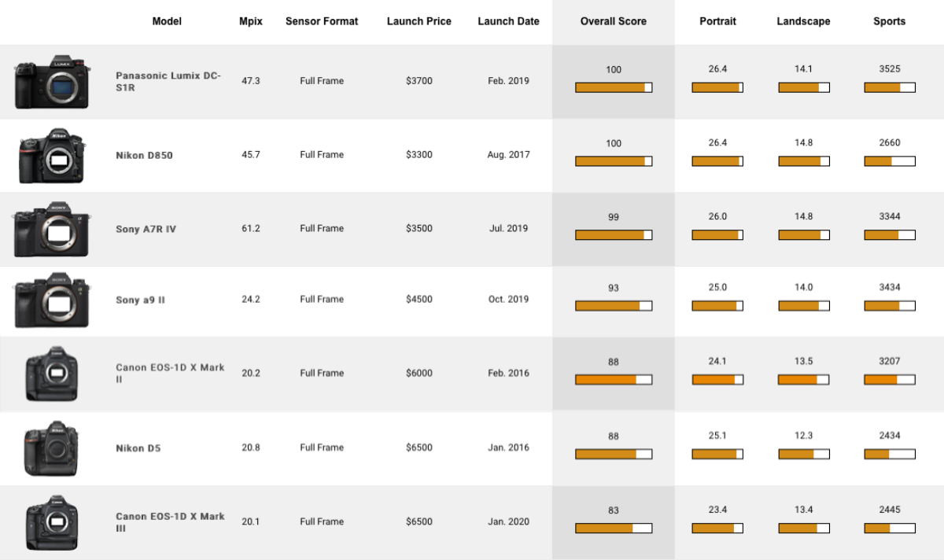Image resolution: width=944 pixels, height=560 pixels.
Task: Select the Sony a9 II camera picture
Action: (x=52, y=300)
